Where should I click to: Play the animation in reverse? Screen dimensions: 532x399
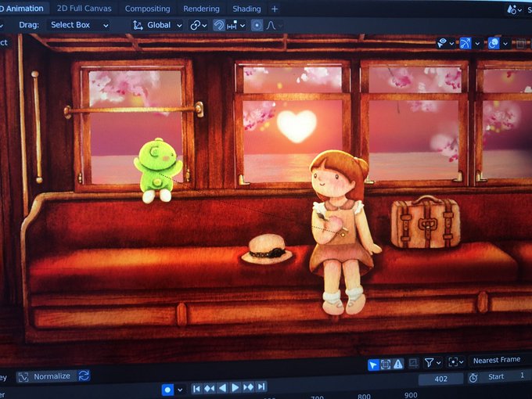[x=222, y=388]
